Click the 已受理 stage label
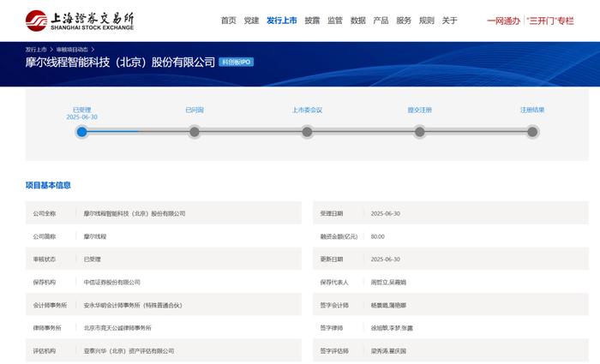The width and height of the screenshot is (600, 364). (x=82, y=110)
